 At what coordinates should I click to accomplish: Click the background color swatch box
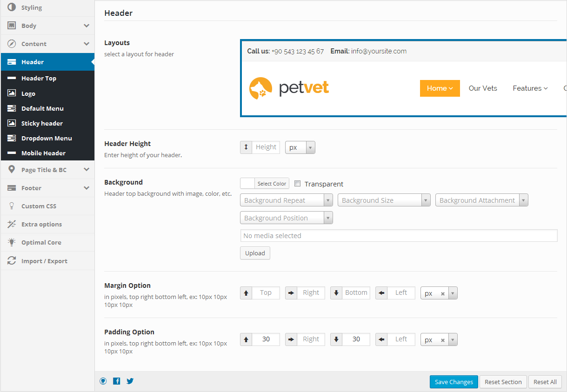pyautogui.click(x=247, y=184)
